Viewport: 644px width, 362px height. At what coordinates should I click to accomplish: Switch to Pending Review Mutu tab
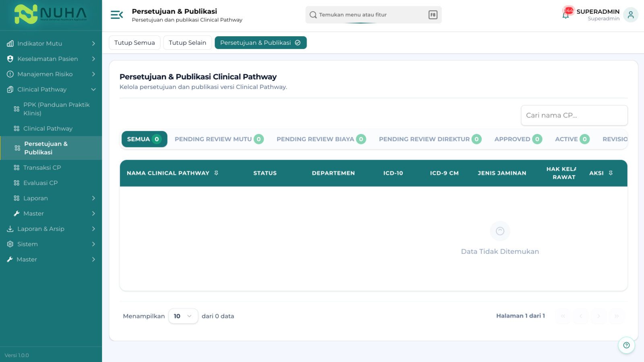[219, 139]
